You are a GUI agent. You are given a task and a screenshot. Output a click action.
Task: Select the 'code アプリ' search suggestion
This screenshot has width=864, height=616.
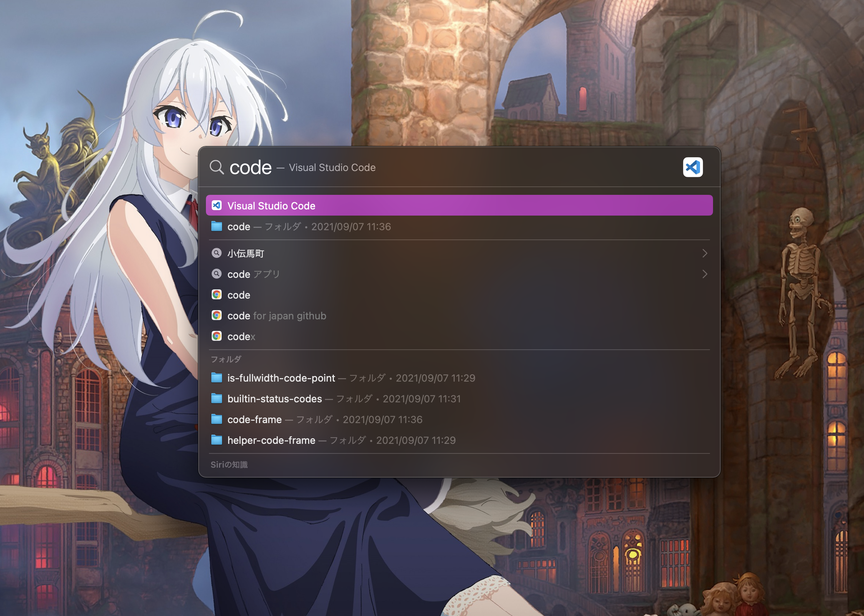[459, 274]
